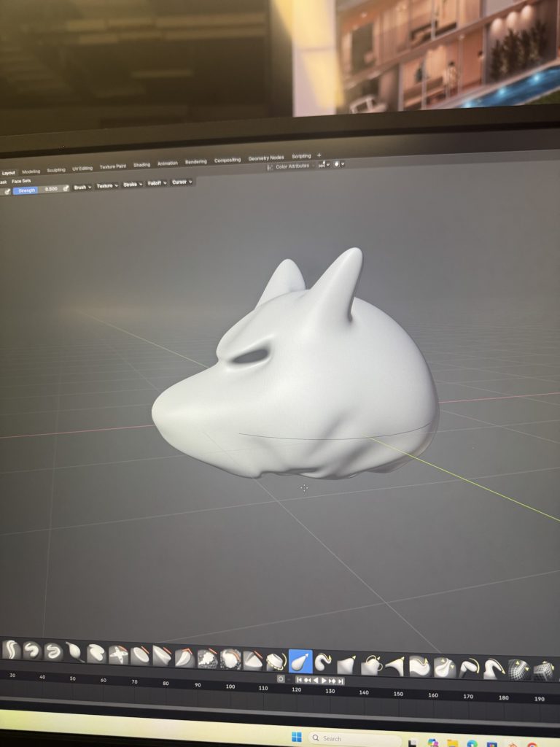Select the Grab brush
Screen dimensions: 560x747
[346, 664]
